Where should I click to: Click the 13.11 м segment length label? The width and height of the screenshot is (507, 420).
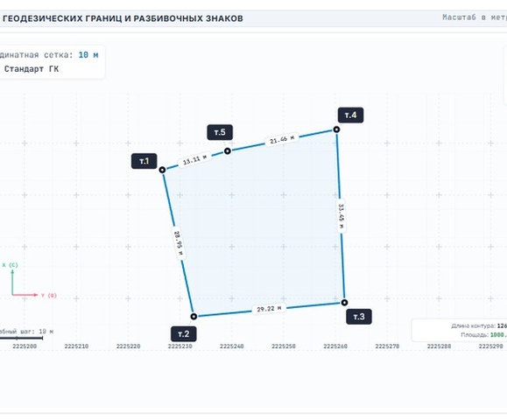194,159
